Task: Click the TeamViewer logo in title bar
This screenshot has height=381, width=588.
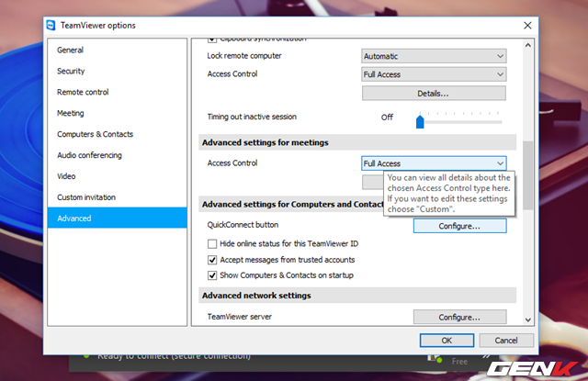Action: [51, 25]
